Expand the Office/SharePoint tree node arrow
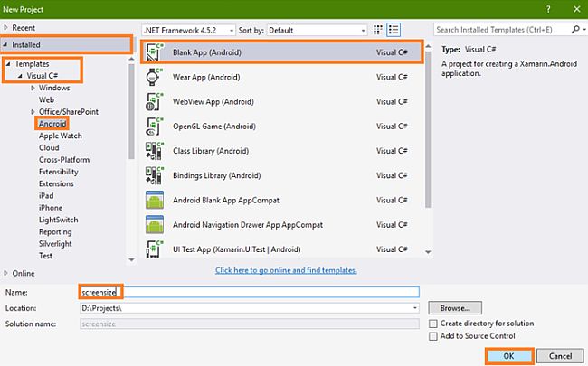The image size is (588, 366). [33, 112]
